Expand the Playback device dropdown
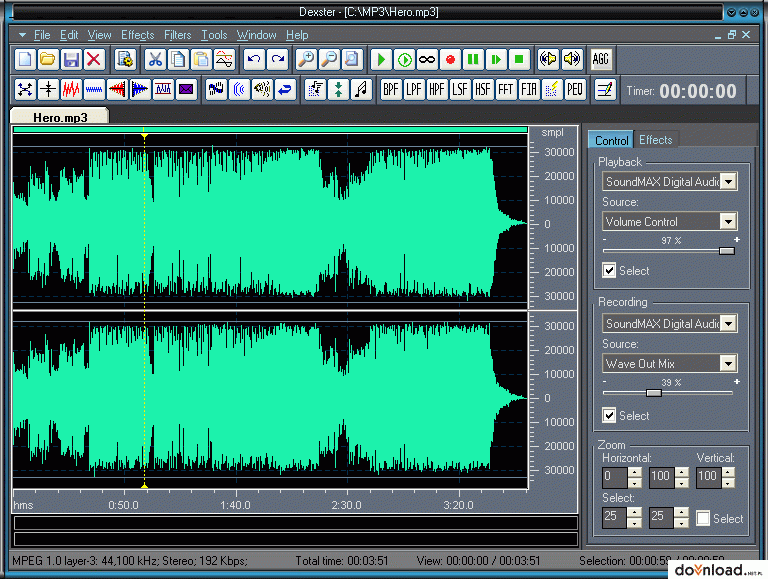Viewport: 768px width, 579px height. tap(729, 182)
